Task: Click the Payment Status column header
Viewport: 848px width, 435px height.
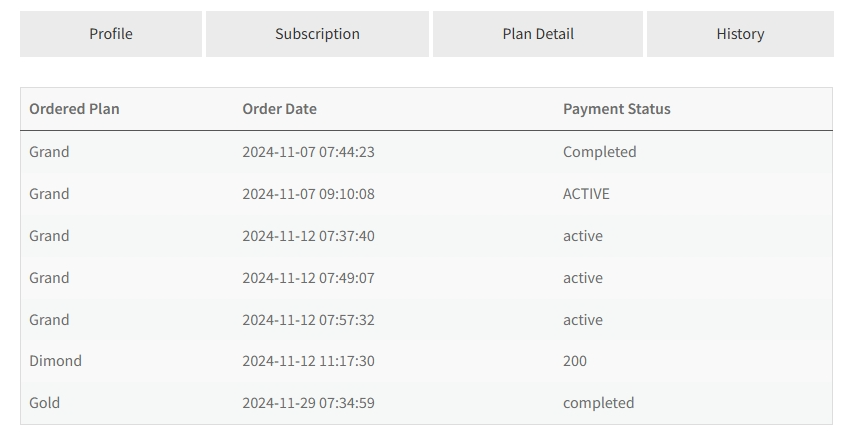Action: click(616, 109)
